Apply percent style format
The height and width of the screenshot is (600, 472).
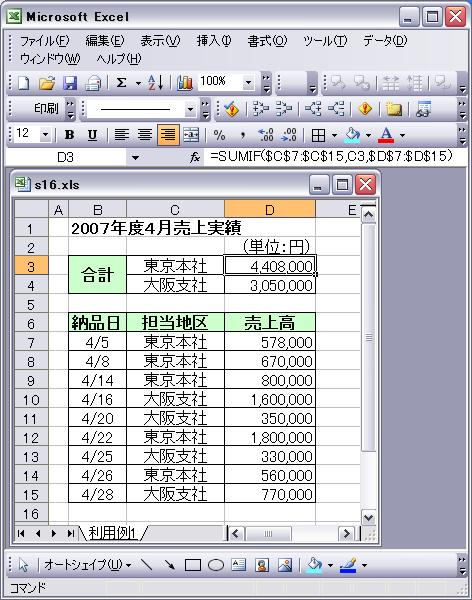[x=219, y=135]
